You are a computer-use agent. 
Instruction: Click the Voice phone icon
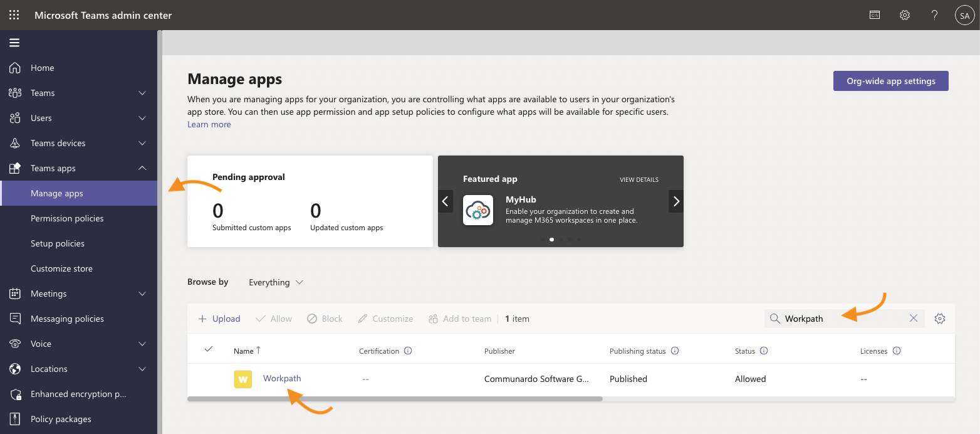tap(15, 344)
